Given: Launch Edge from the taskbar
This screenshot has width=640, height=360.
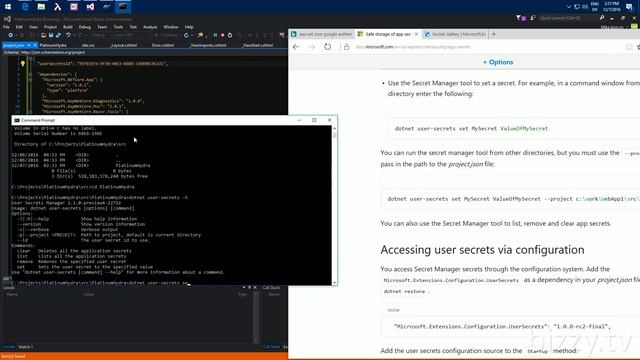Looking at the screenshot, I should 25,7.
